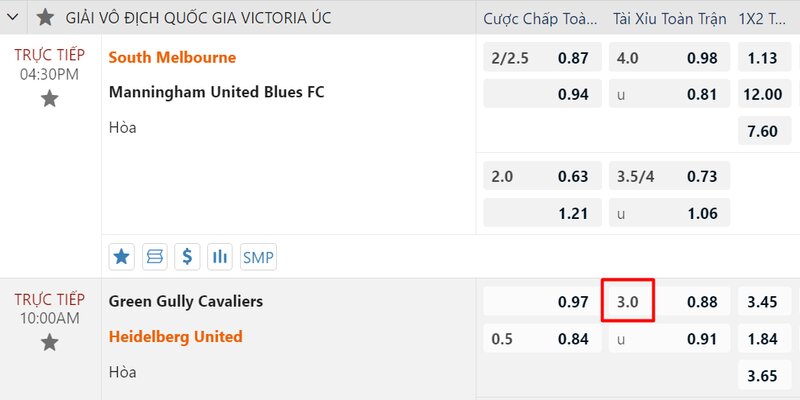This screenshot has width=800, height=400.
Task: Toggle the favorite star under 10:00AM
Action: 49,342
